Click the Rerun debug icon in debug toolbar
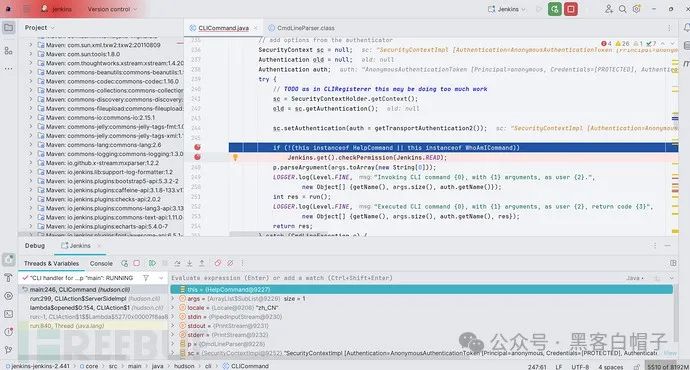This screenshot has height=370, width=690. pyautogui.click(x=125, y=263)
